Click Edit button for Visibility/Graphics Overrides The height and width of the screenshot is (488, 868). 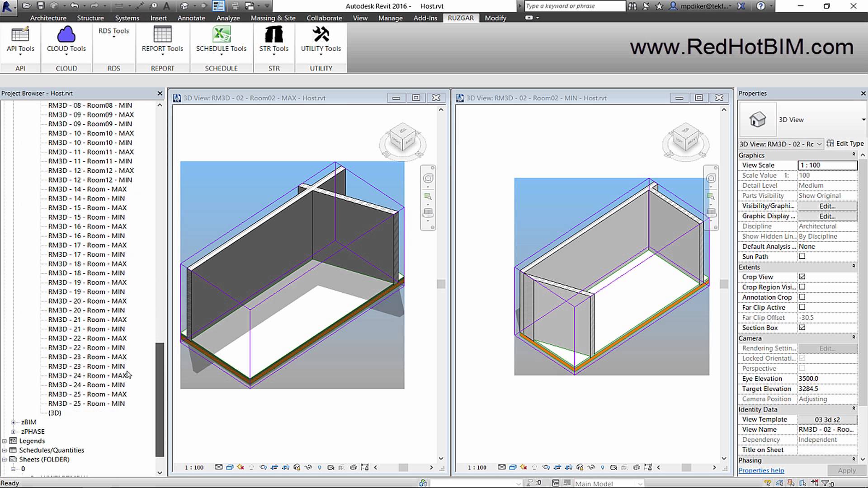tap(827, 206)
